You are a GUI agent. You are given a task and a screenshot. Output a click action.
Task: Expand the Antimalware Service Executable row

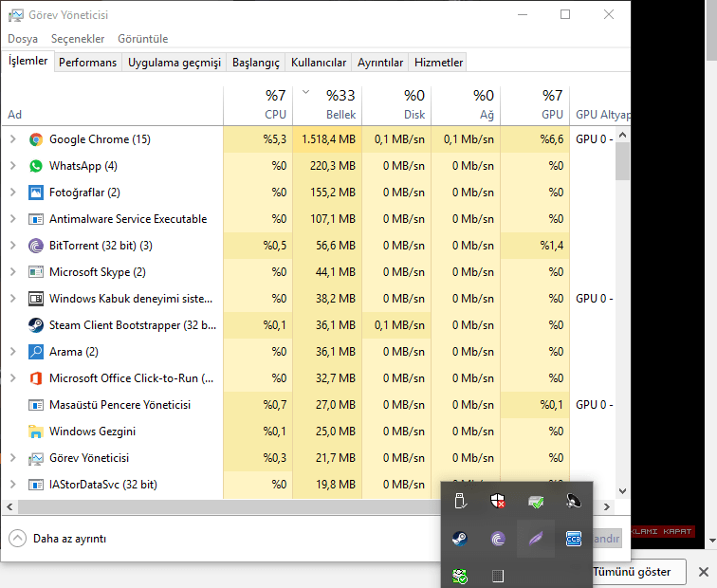13,218
